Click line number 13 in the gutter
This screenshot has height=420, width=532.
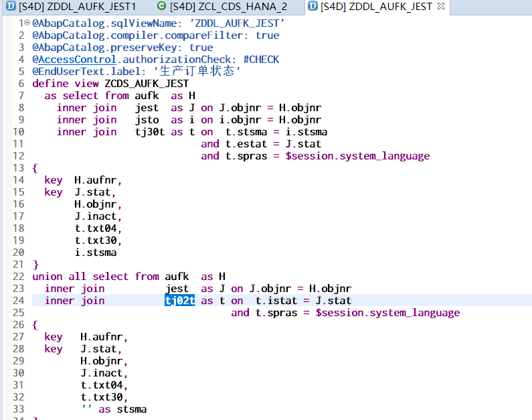pyautogui.click(x=18, y=168)
